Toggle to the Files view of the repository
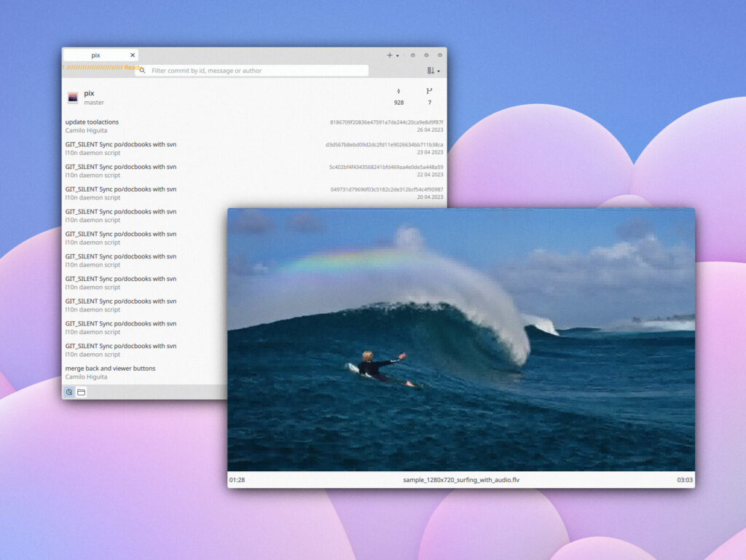 [x=81, y=392]
